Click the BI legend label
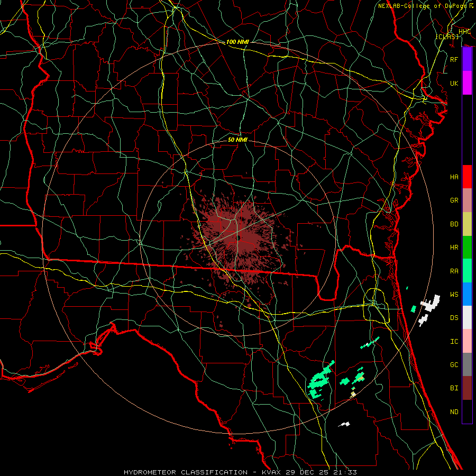The image size is (476, 476). [454, 388]
